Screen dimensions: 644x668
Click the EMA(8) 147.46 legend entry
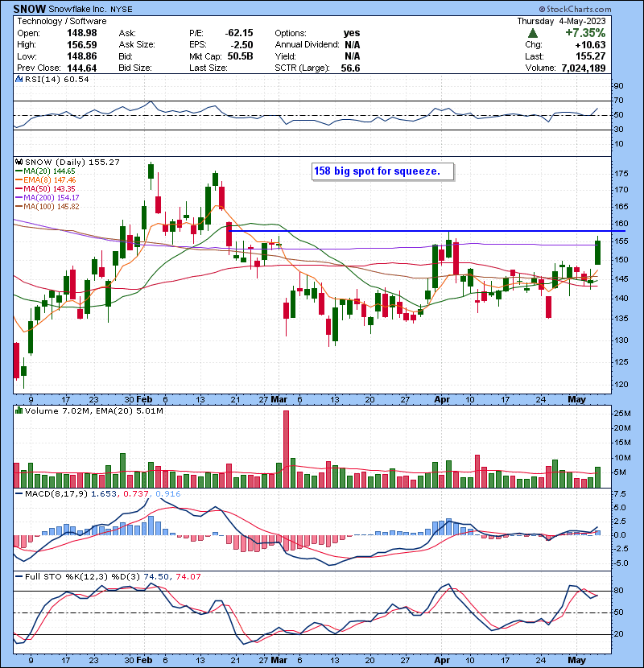pyautogui.click(x=49, y=179)
